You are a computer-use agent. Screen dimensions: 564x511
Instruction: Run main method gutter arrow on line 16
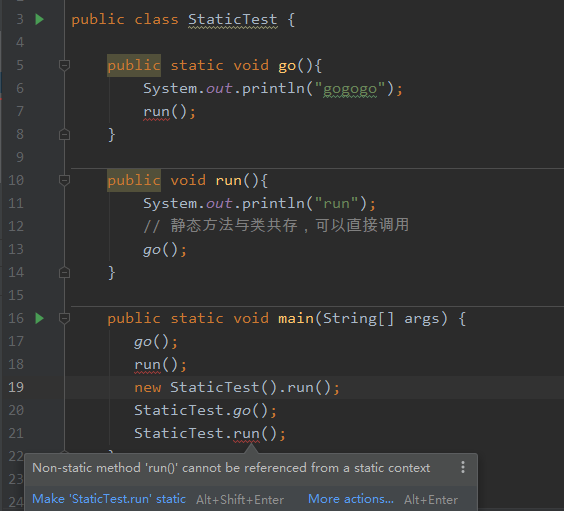tap(40, 318)
